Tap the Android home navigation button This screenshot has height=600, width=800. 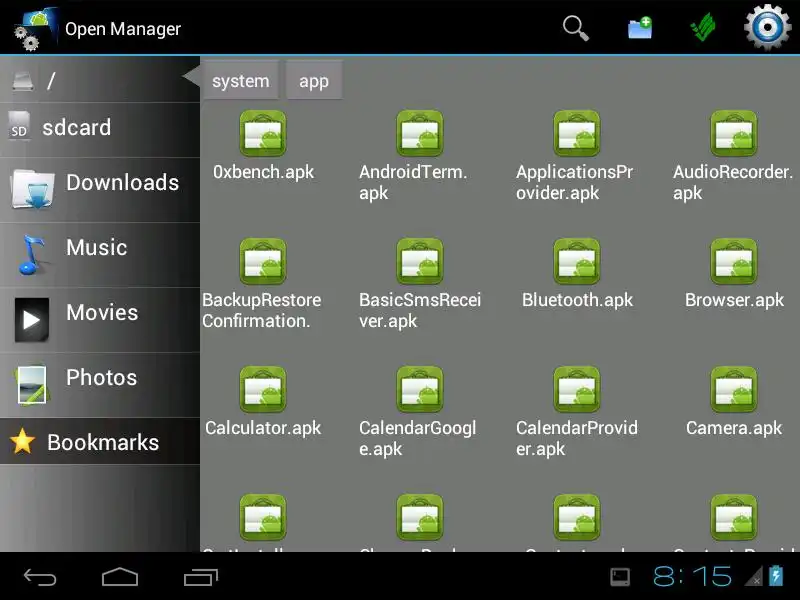coord(120,577)
